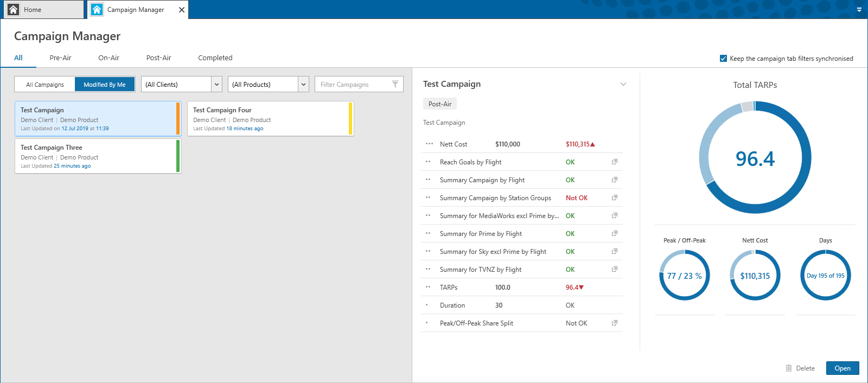Click the dots icon beside Nett Cost

(429, 144)
